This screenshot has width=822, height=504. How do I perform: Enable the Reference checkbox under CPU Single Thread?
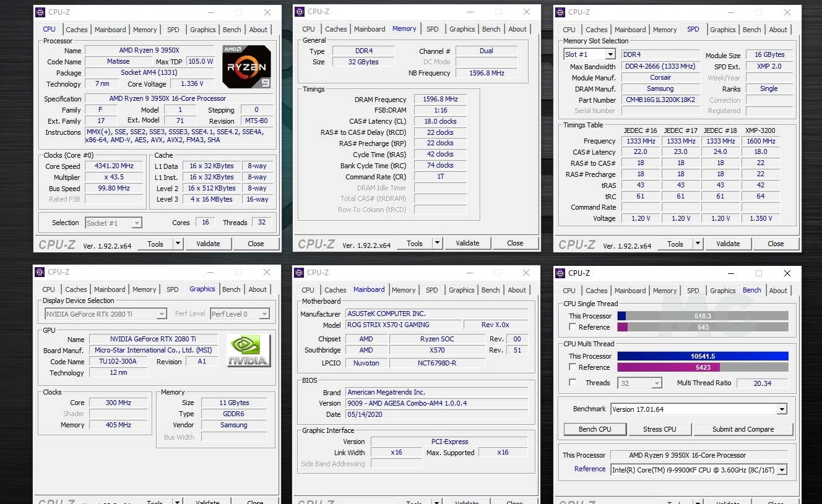pyautogui.click(x=573, y=327)
